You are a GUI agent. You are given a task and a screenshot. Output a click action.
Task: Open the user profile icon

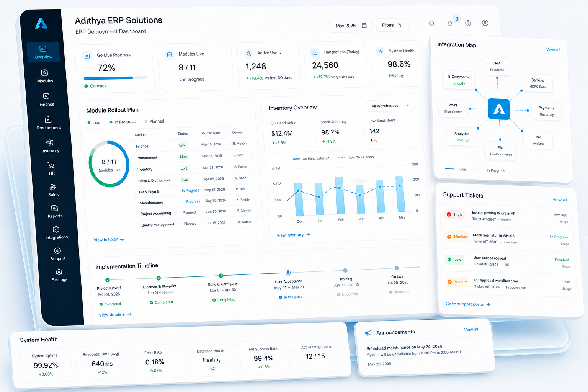click(x=485, y=23)
